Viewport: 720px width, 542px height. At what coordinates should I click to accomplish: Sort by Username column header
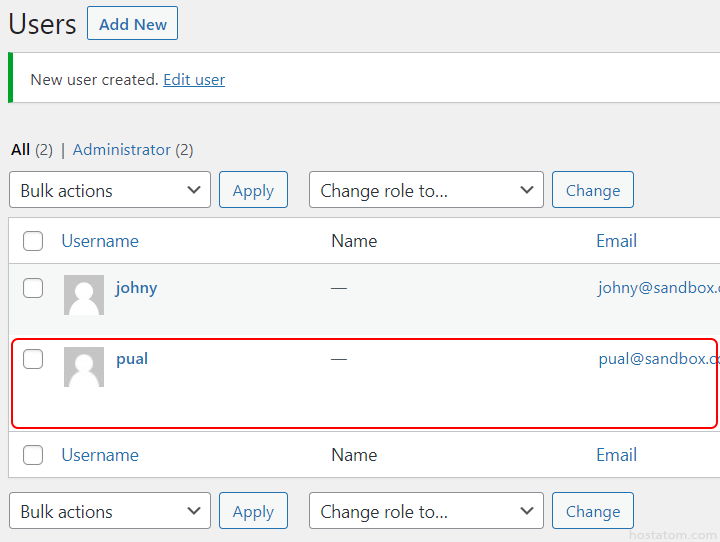pyautogui.click(x=100, y=241)
